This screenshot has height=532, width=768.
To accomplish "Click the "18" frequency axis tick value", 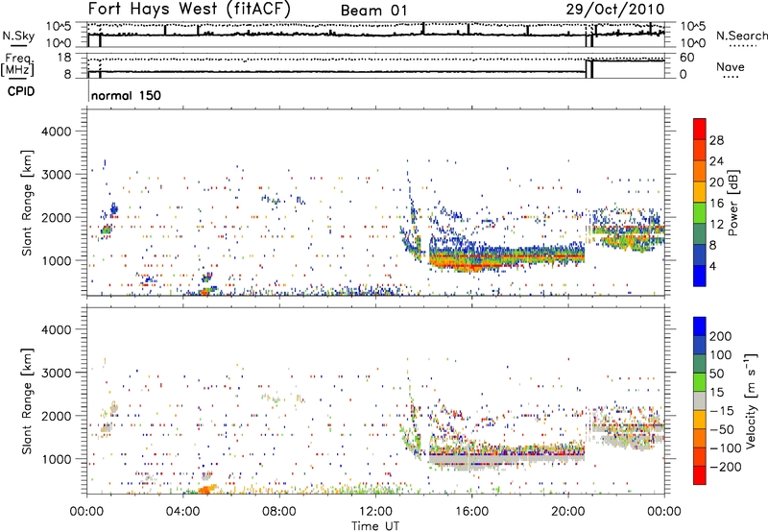I will (63, 58).
